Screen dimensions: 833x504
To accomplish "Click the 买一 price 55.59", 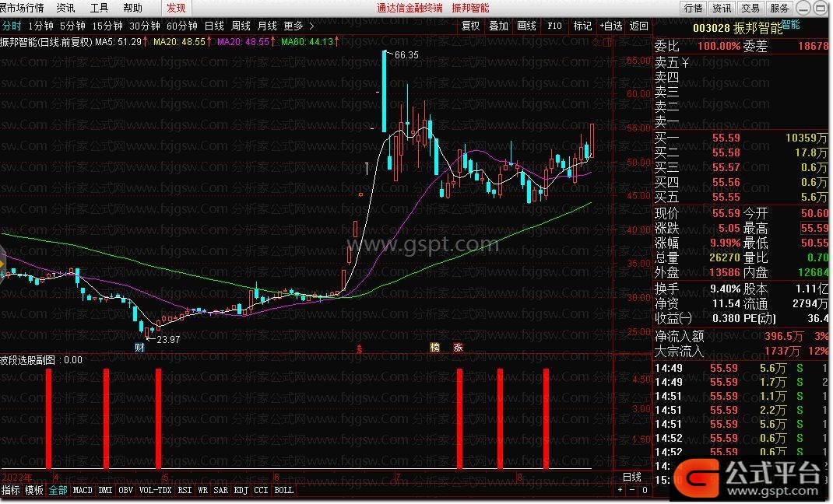I will point(726,138).
